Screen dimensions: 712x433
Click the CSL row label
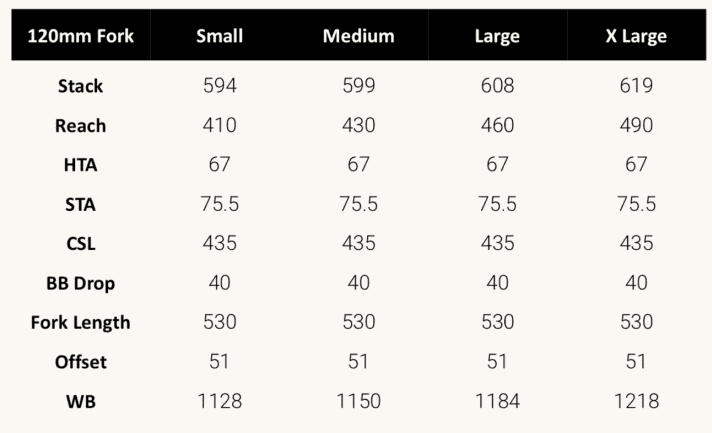[80, 244]
